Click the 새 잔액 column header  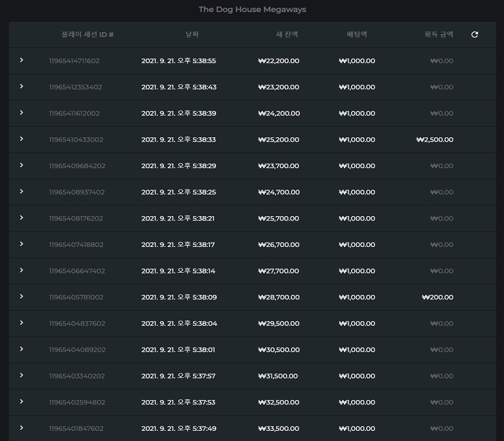click(287, 34)
